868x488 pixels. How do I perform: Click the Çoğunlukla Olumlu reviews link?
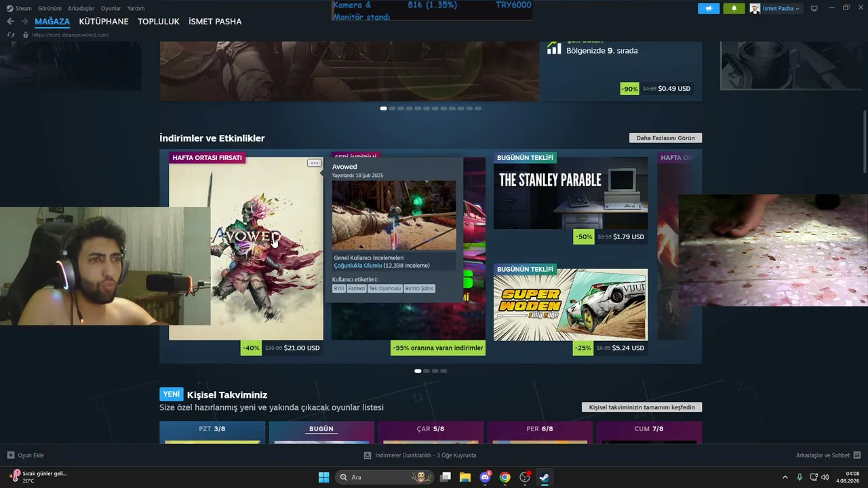358,266
